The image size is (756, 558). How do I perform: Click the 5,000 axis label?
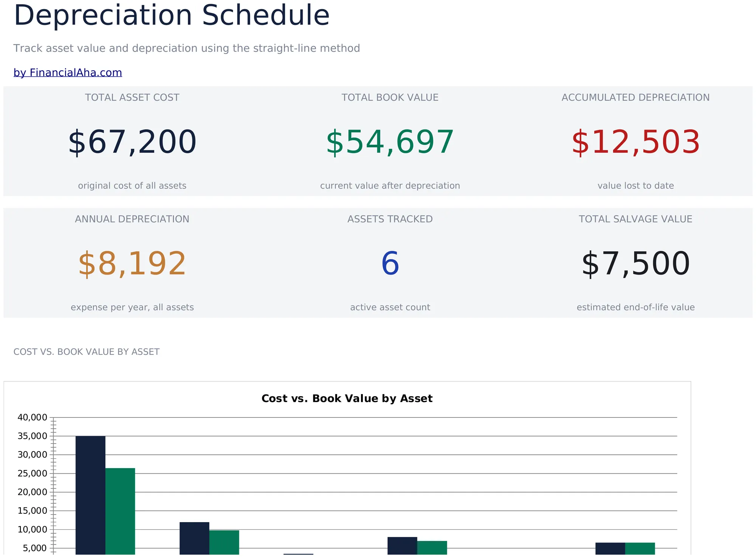[x=35, y=548]
